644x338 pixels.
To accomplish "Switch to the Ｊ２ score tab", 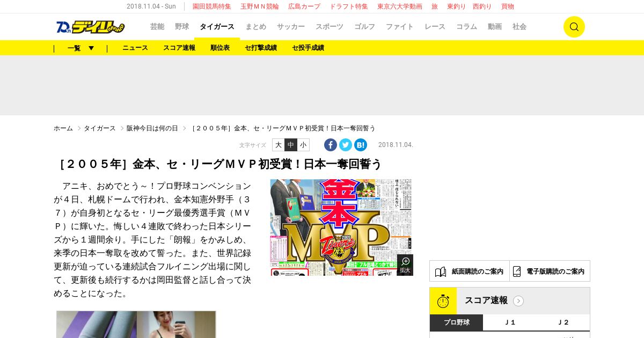I will coord(563,322).
